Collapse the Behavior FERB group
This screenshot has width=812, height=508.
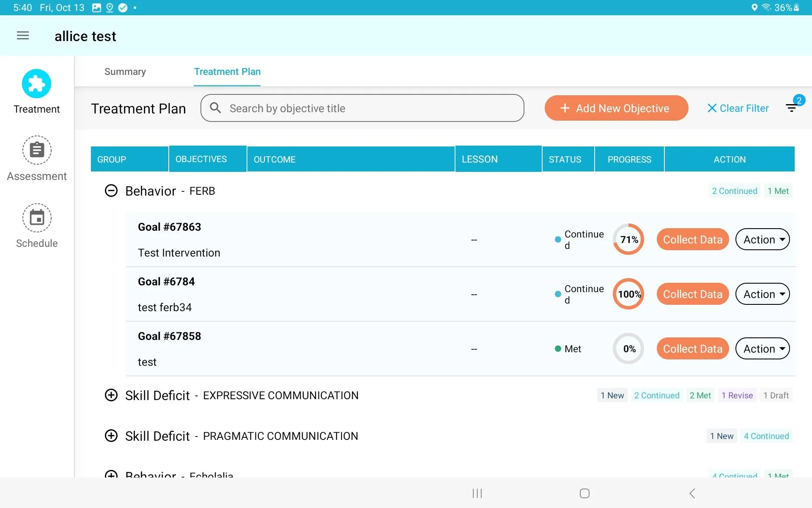(111, 191)
